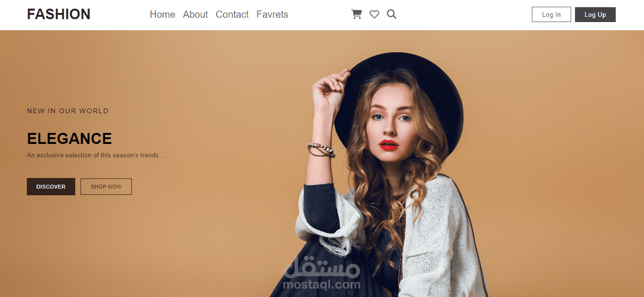Image resolution: width=644 pixels, height=297 pixels.
Task: Click the FASHION logo
Action: (58, 14)
